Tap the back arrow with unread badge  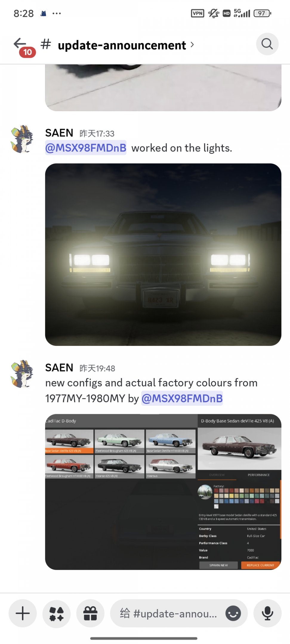pos(23,47)
